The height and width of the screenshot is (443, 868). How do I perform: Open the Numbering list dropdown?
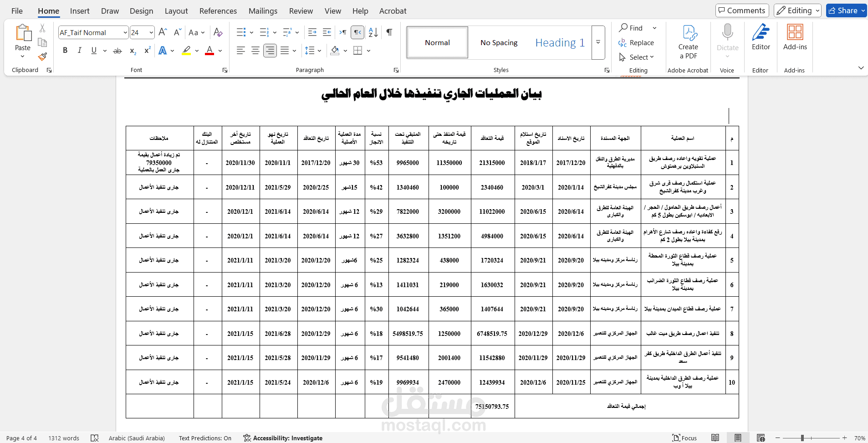[275, 32]
